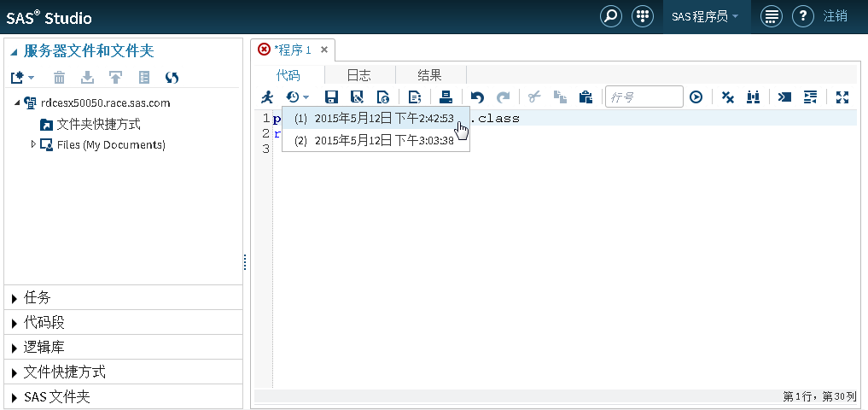This screenshot has height=410, width=868.
Task: Open the help question mark icon
Action: coord(801,16)
